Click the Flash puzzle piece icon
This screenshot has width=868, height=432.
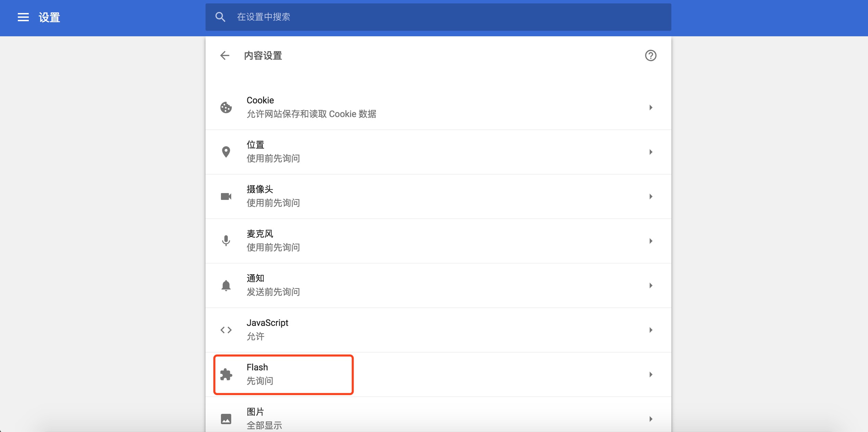(226, 374)
